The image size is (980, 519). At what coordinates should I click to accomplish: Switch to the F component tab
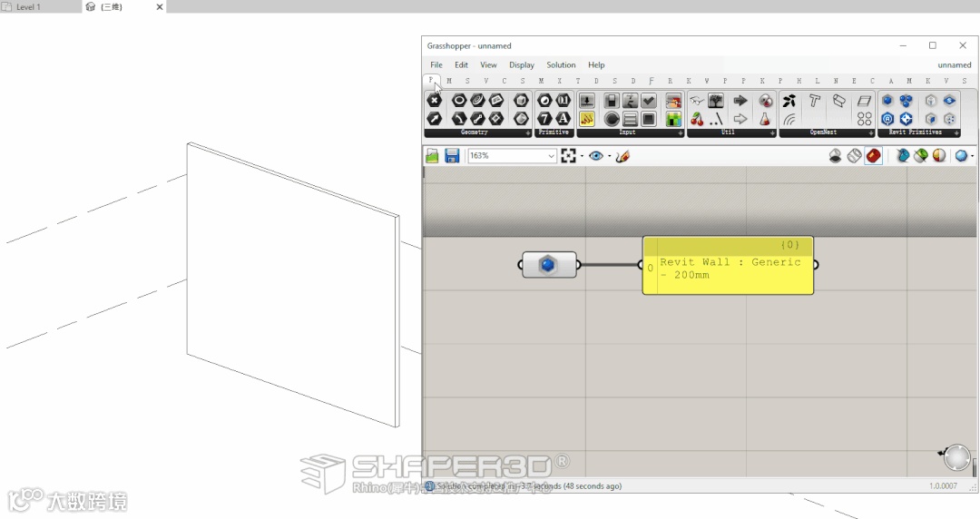tap(652, 81)
